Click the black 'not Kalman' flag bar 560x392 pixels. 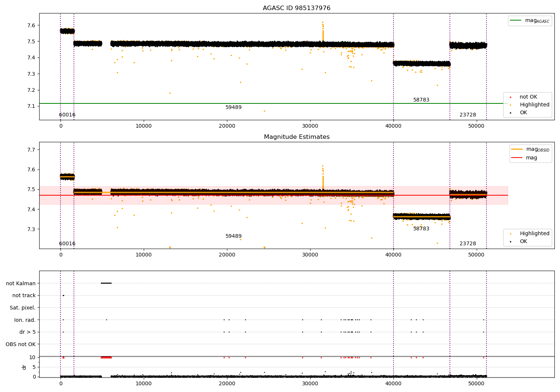106,283
